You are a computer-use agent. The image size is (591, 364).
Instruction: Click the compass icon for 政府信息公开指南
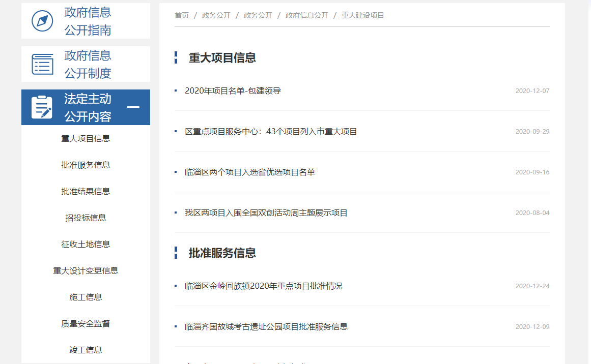click(42, 21)
